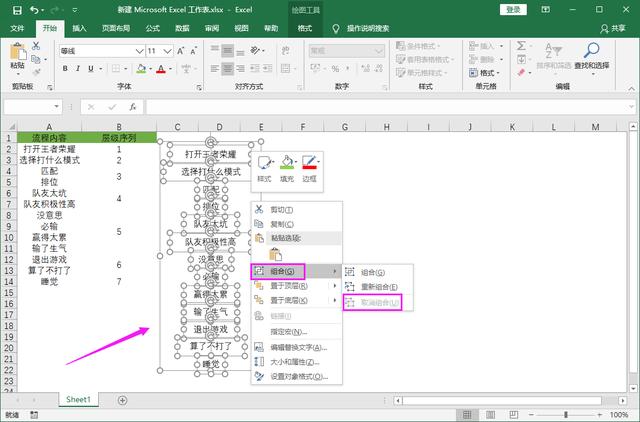Switch to the Page Layout tab
Image resolution: width=640 pixels, height=422 pixels.
116,29
